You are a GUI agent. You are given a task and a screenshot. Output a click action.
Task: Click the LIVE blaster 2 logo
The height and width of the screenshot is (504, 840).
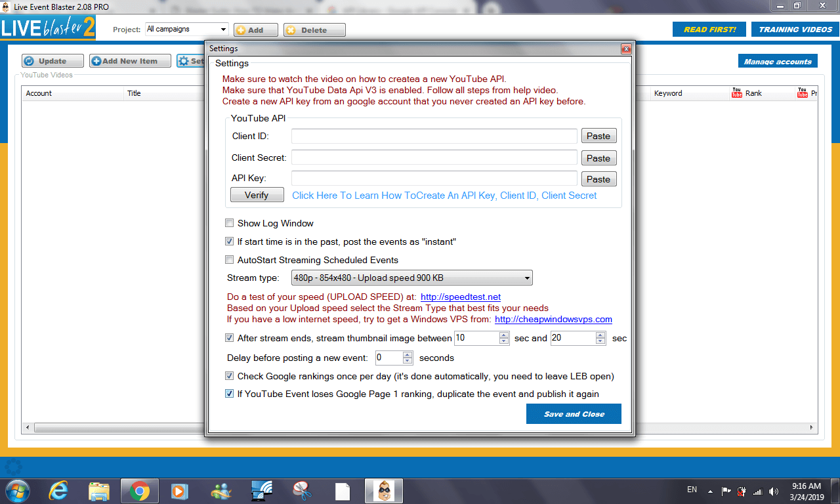click(48, 28)
